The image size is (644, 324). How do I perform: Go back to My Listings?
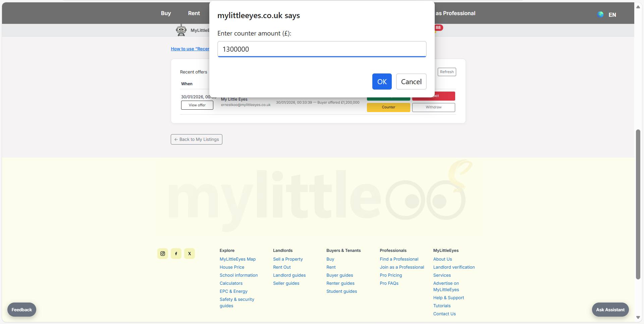197,139
